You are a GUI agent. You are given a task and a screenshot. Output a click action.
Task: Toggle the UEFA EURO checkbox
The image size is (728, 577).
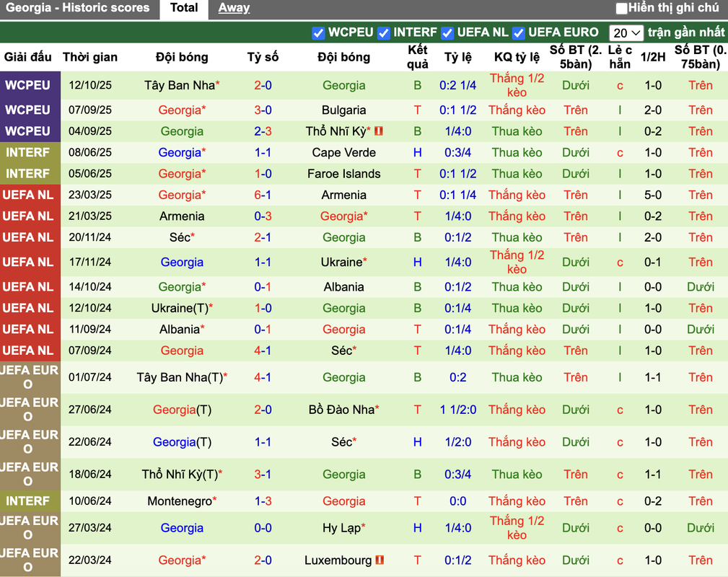click(x=519, y=33)
